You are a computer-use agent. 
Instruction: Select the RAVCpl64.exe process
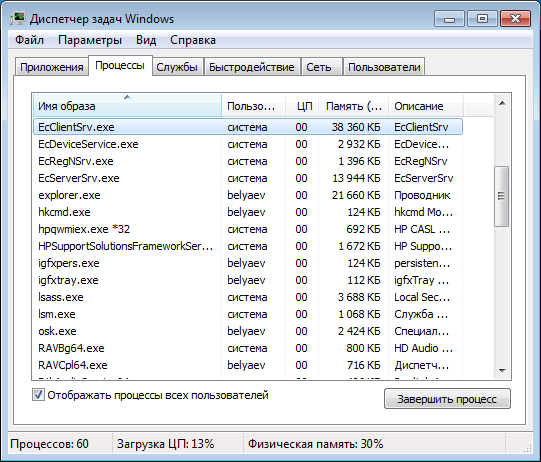click(248, 365)
